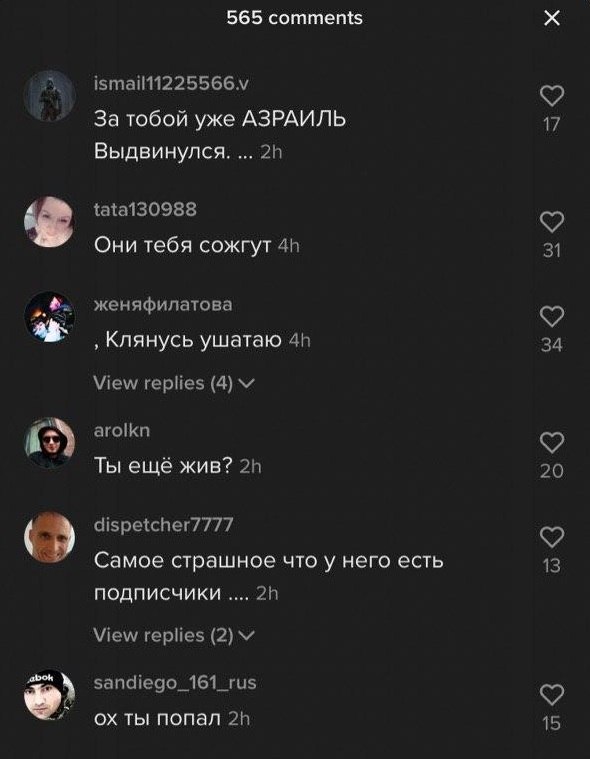This screenshot has width=590, height=759.
Task: Open sandiego_161_rus profile avatar
Action: point(49,695)
